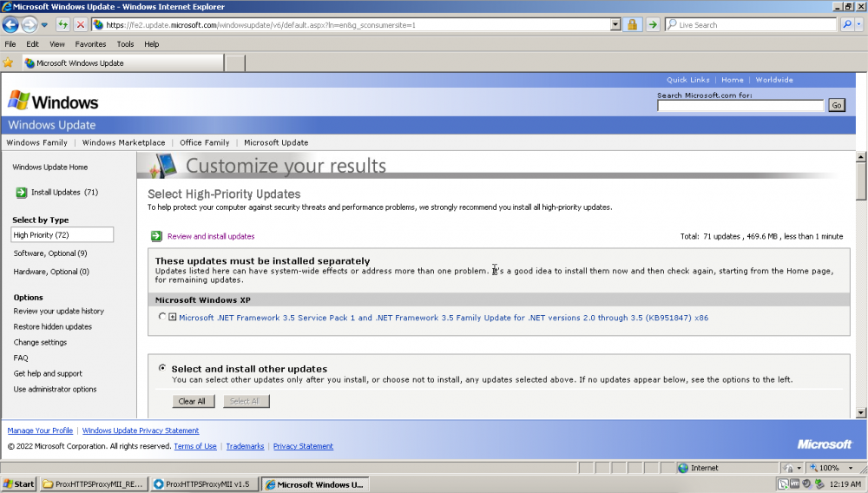This screenshot has width=868, height=493.
Task: Focus the Search Microsoft.com field
Action: (x=740, y=105)
